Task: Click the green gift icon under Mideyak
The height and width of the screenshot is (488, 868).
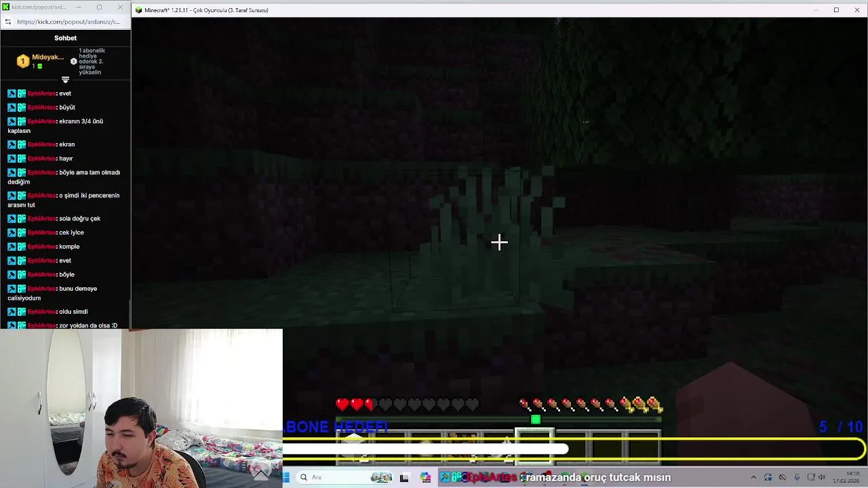Action: pyautogui.click(x=40, y=66)
